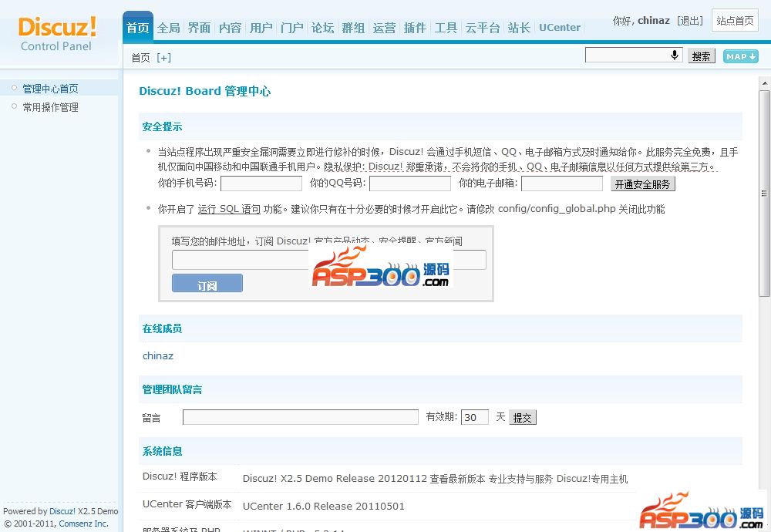This screenshot has height=532, width=771.
Task: Click the 开通安全服务 button
Action: [x=643, y=184]
